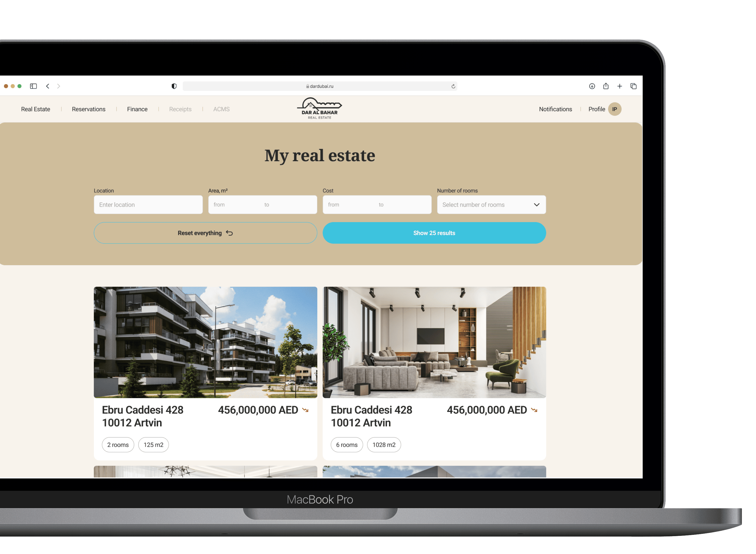Click the Profile avatar icon
The image size is (756, 554).
pyautogui.click(x=615, y=109)
